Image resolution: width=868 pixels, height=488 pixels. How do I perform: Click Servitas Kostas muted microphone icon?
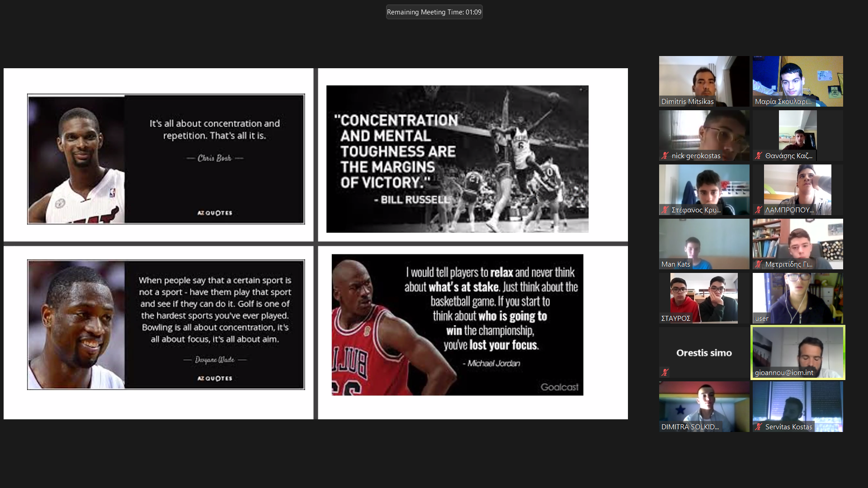759,427
